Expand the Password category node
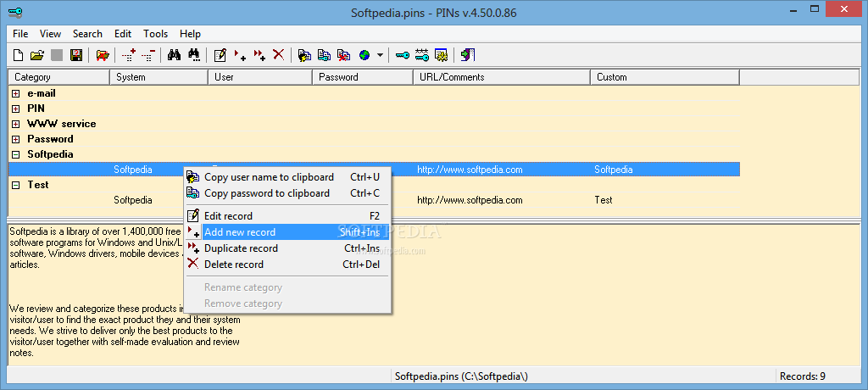 coord(16,139)
